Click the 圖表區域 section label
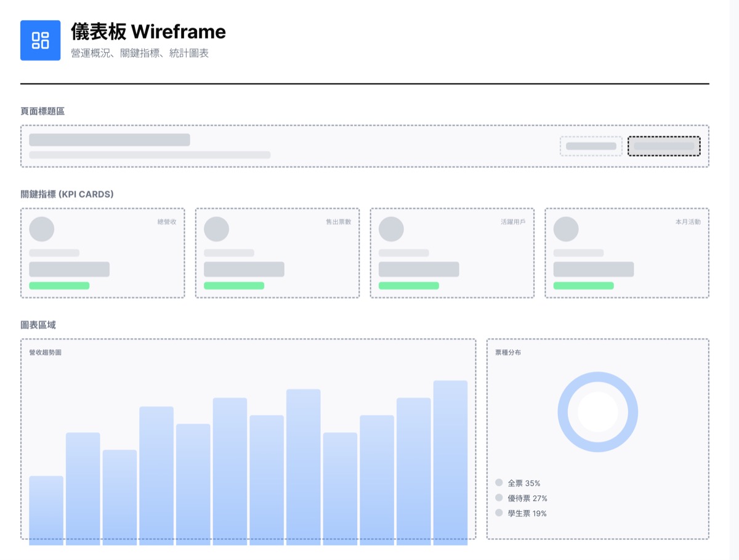 pos(38,325)
